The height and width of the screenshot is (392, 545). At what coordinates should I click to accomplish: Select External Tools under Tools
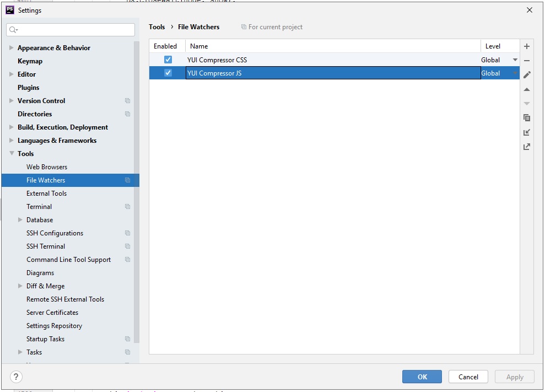tap(47, 194)
